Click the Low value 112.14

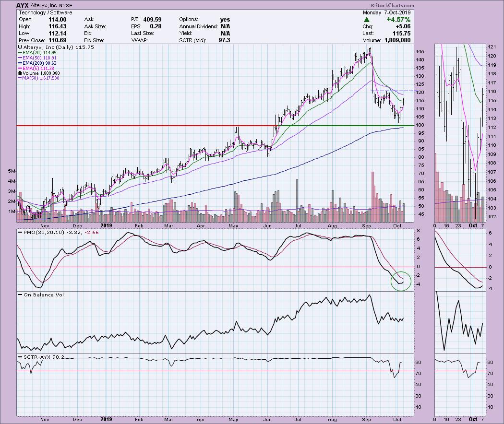tap(58, 34)
